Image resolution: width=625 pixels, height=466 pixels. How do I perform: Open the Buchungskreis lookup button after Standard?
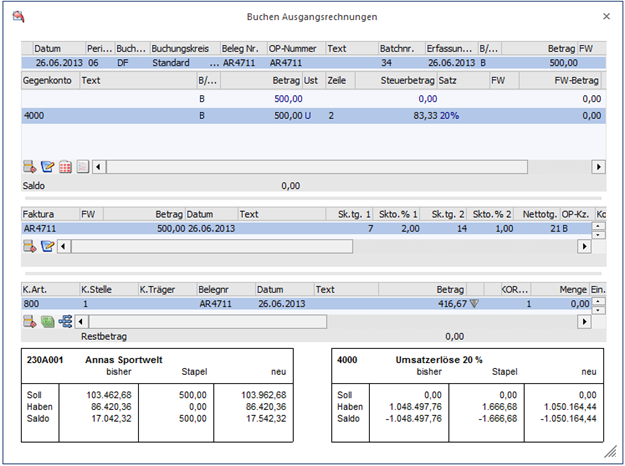213,62
